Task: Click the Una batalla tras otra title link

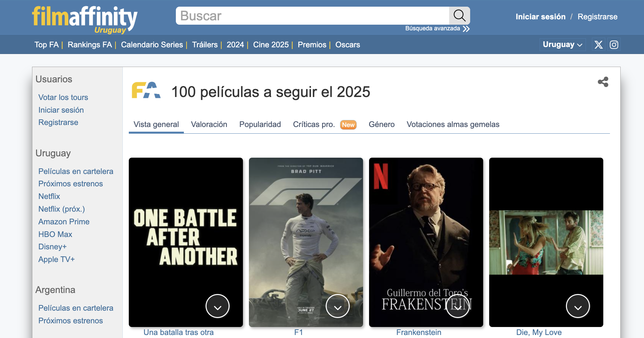Action: coord(179,332)
